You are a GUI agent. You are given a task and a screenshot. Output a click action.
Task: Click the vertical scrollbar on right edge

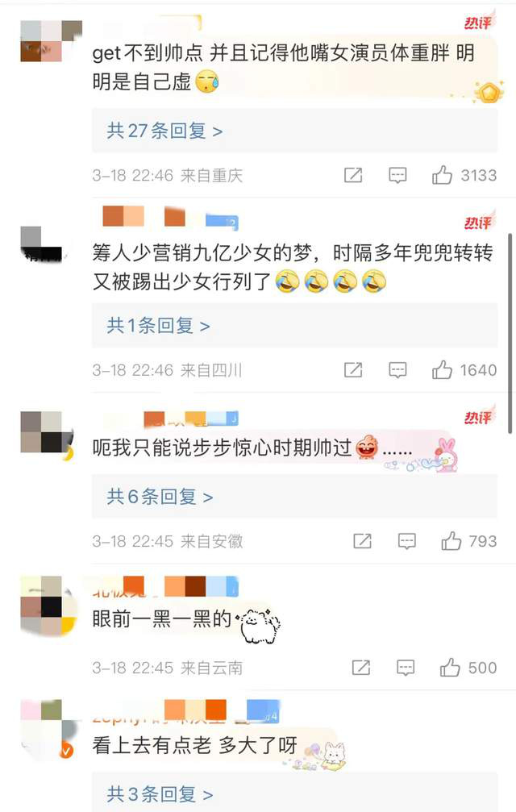pos(510,331)
